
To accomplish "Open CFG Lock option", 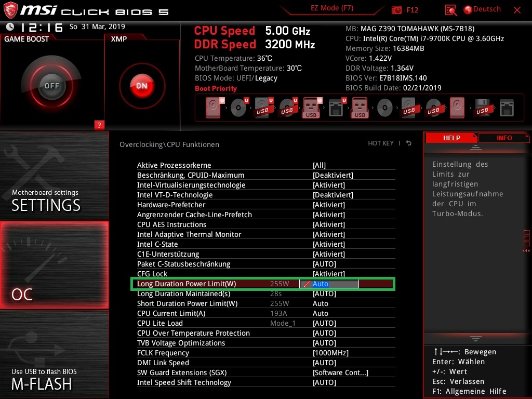I will tap(266, 273).
